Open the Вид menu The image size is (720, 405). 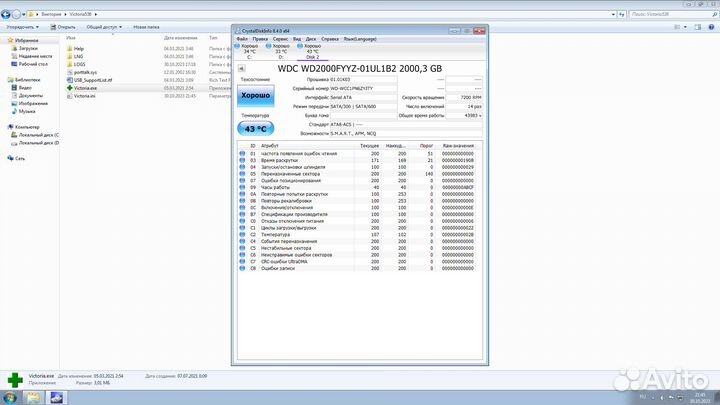[x=297, y=39]
